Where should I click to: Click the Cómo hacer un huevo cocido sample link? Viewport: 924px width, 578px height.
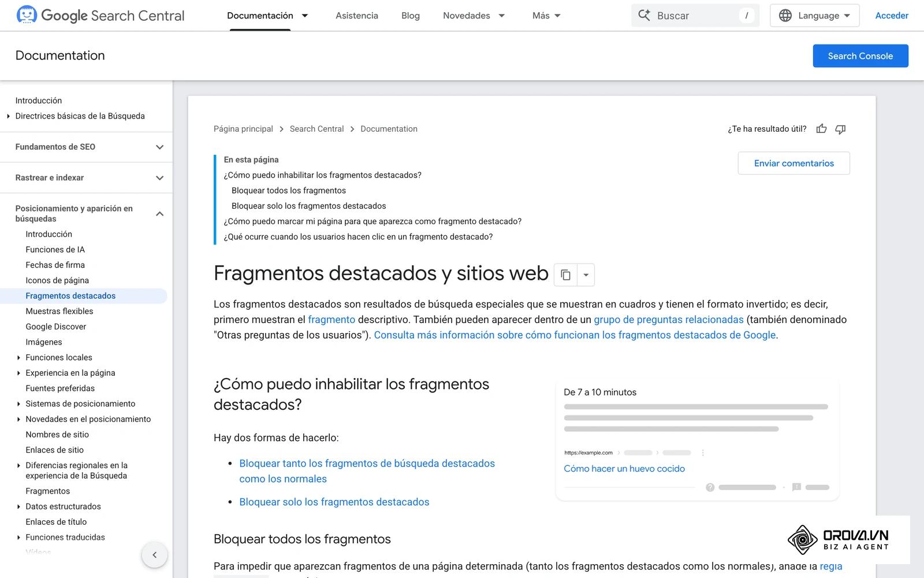[624, 469]
